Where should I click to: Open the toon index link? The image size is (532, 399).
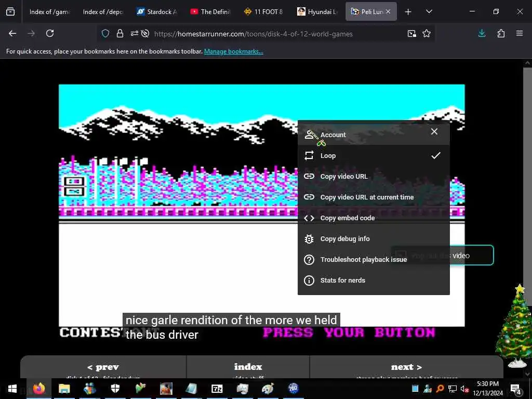coord(248,367)
